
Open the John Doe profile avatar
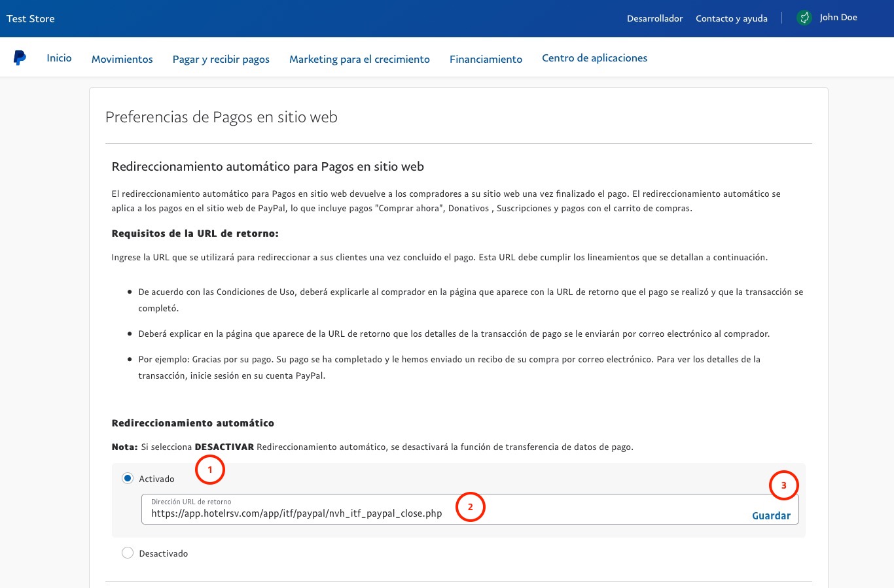[804, 18]
